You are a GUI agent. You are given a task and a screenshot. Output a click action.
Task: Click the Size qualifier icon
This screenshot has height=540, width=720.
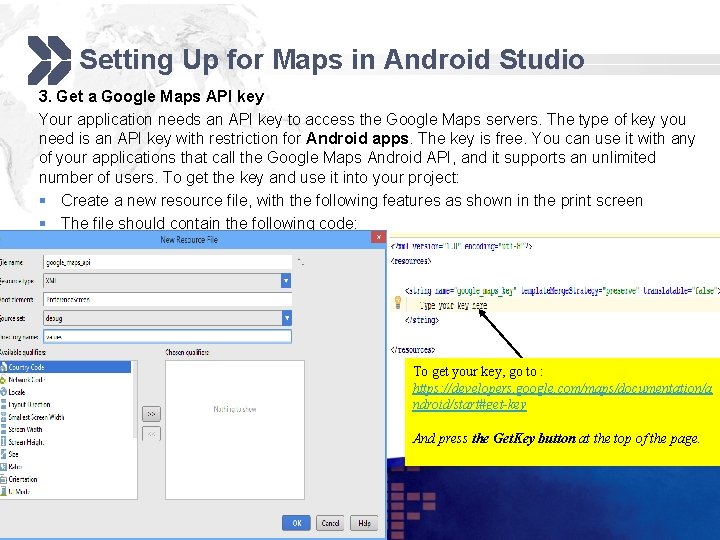point(3,454)
